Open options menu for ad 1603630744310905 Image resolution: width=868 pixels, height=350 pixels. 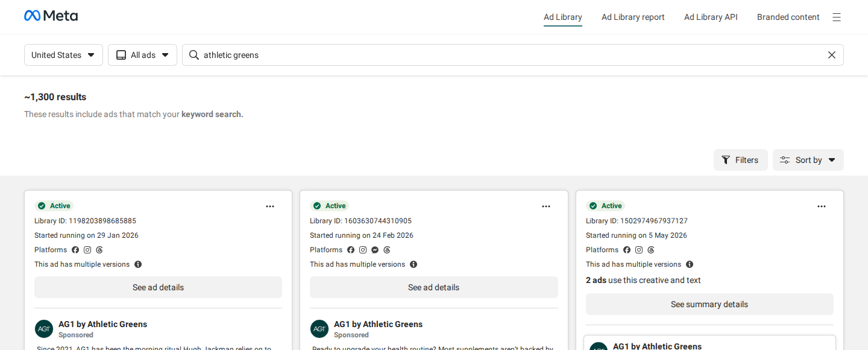click(546, 206)
